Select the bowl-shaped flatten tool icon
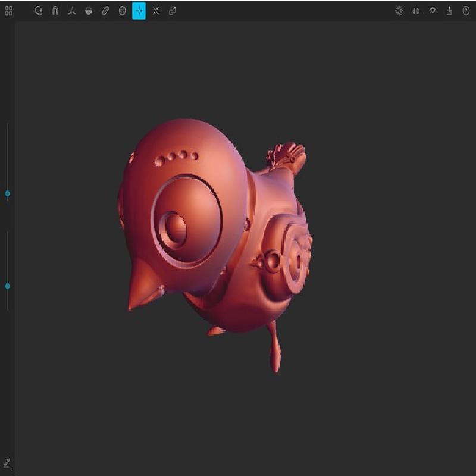476x476 pixels. coord(89,11)
